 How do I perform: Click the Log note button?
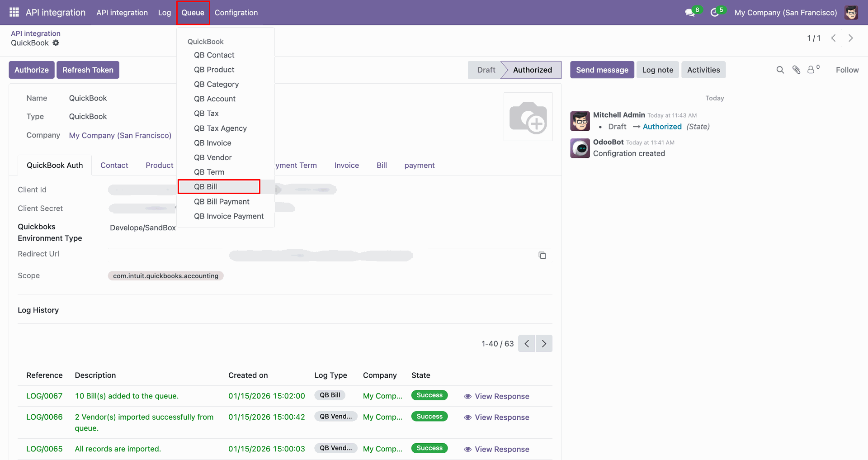(658, 70)
